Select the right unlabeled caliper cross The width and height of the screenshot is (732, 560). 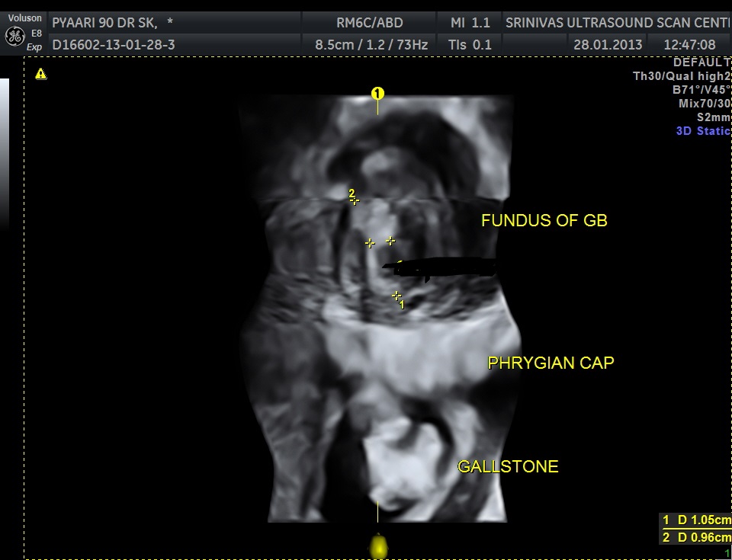(390, 241)
